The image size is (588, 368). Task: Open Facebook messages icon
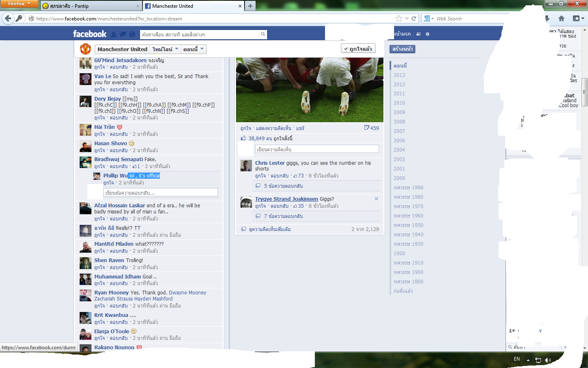[x=123, y=34]
